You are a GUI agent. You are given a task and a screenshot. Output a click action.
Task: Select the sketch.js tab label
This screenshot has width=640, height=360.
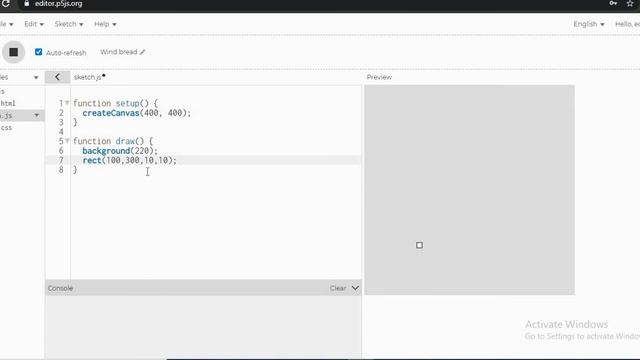pyautogui.click(x=87, y=77)
